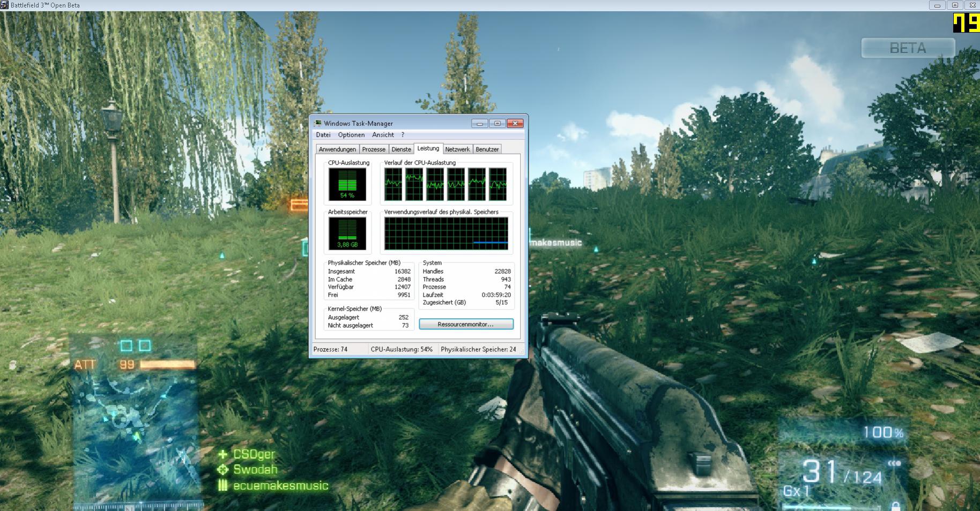The width and height of the screenshot is (980, 511).
Task: Open the Ansicht menu
Action: (x=383, y=135)
